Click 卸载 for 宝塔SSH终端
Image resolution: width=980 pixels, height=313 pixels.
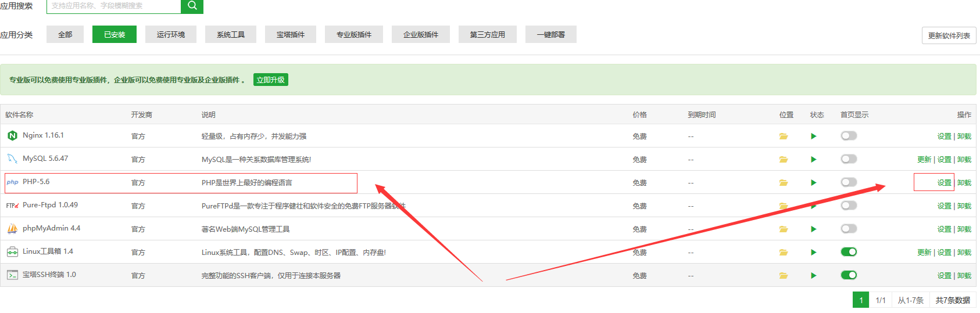coord(964,275)
